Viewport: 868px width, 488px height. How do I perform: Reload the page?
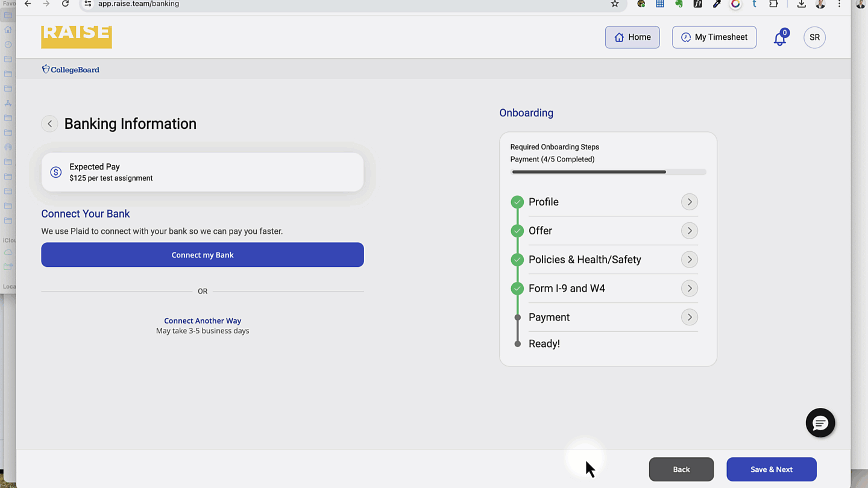(65, 4)
